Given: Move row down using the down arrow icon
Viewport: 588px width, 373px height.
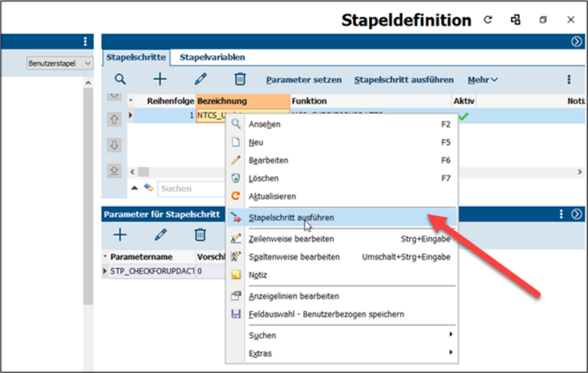Looking at the screenshot, I should pyautogui.click(x=115, y=145).
